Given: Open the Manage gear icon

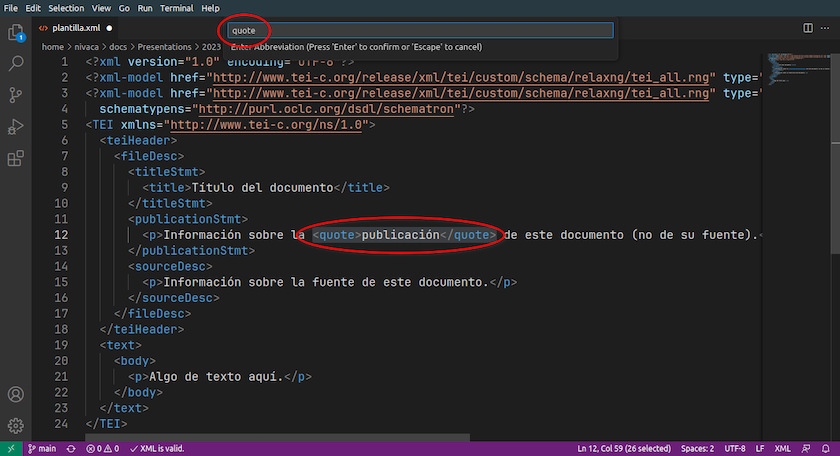Looking at the screenshot, I should tap(16, 425).
